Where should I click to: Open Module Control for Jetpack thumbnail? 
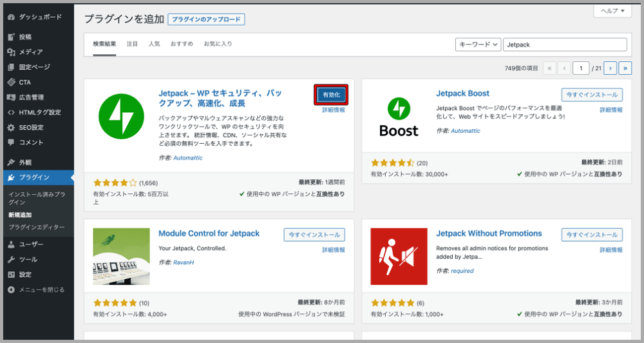(121, 256)
